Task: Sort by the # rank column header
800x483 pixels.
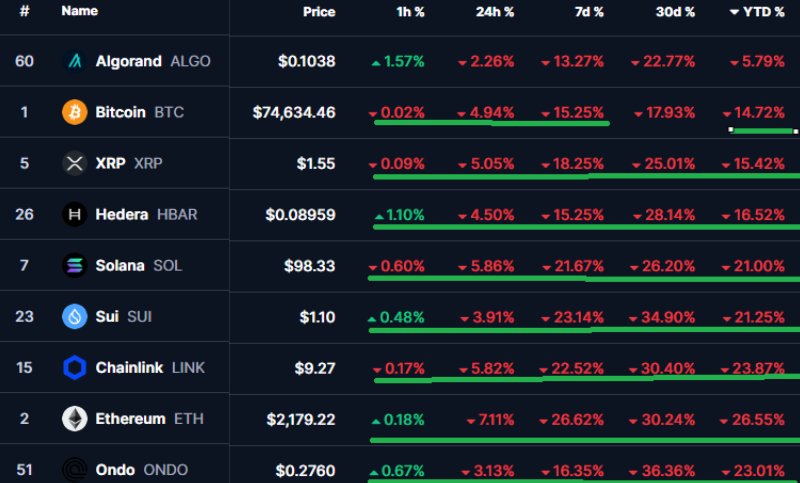Action: [x=24, y=12]
